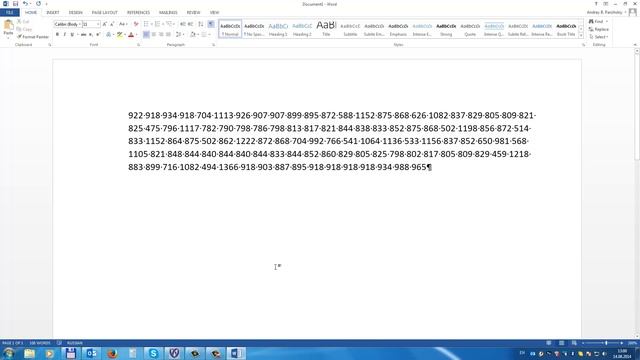Apply the Strong style
Screen dimensions: 640x360
(x=446, y=29)
